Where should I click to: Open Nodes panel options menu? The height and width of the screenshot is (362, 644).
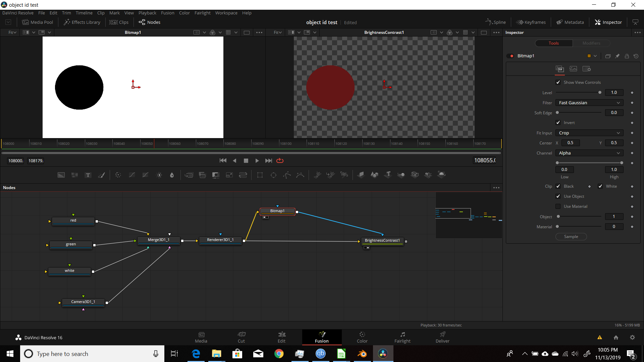point(496,188)
